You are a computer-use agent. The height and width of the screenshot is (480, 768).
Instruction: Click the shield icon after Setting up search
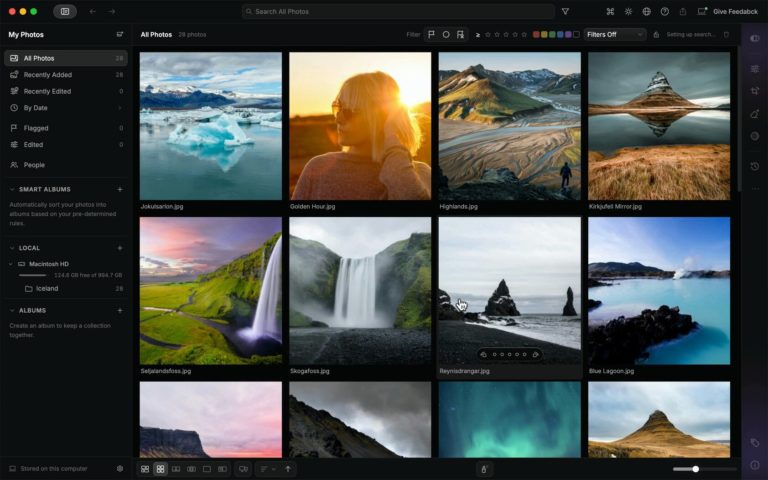click(x=726, y=34)
